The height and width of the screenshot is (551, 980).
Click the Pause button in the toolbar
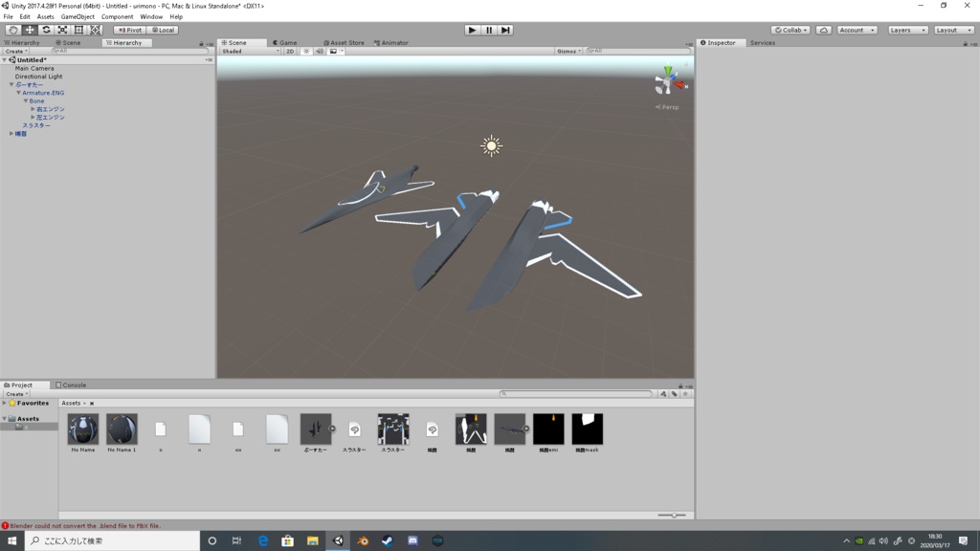[489, 30]
